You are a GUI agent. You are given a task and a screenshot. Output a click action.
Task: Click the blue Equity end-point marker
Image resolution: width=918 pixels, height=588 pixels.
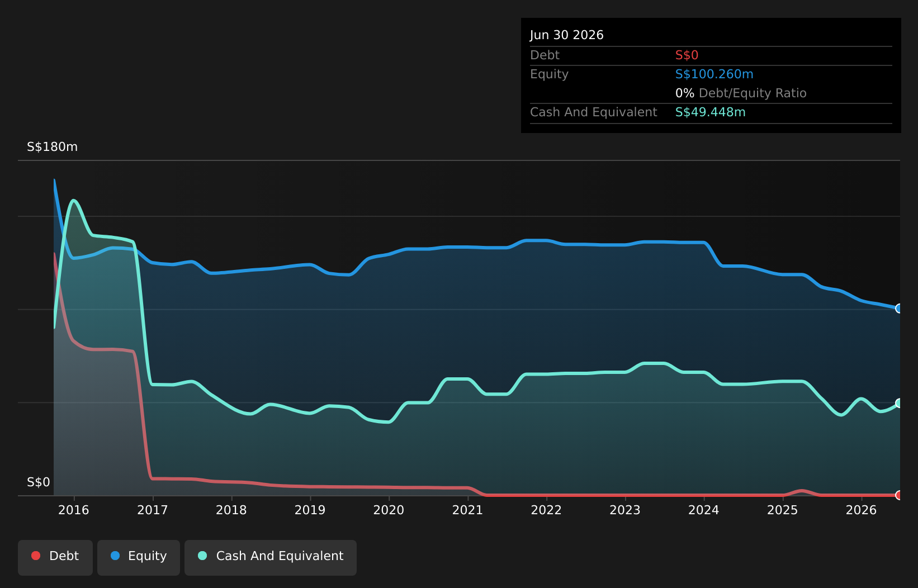900,309
